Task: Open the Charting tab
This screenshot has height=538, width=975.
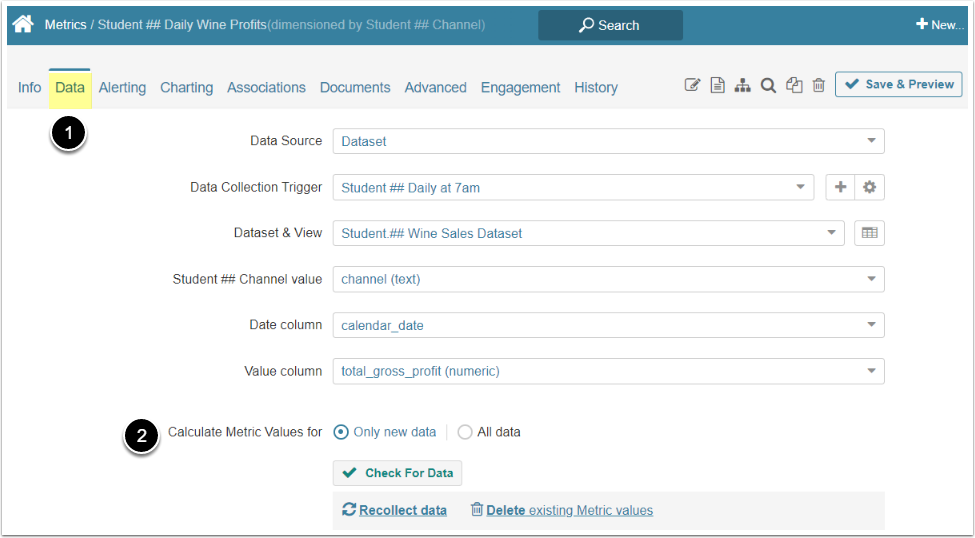Action: 186,87
